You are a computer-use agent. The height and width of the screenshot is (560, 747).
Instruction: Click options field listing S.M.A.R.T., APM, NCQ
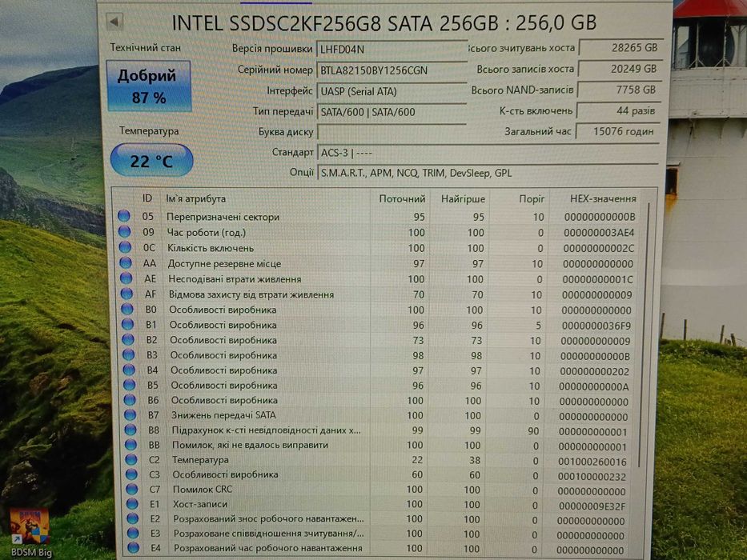(488, 173)
